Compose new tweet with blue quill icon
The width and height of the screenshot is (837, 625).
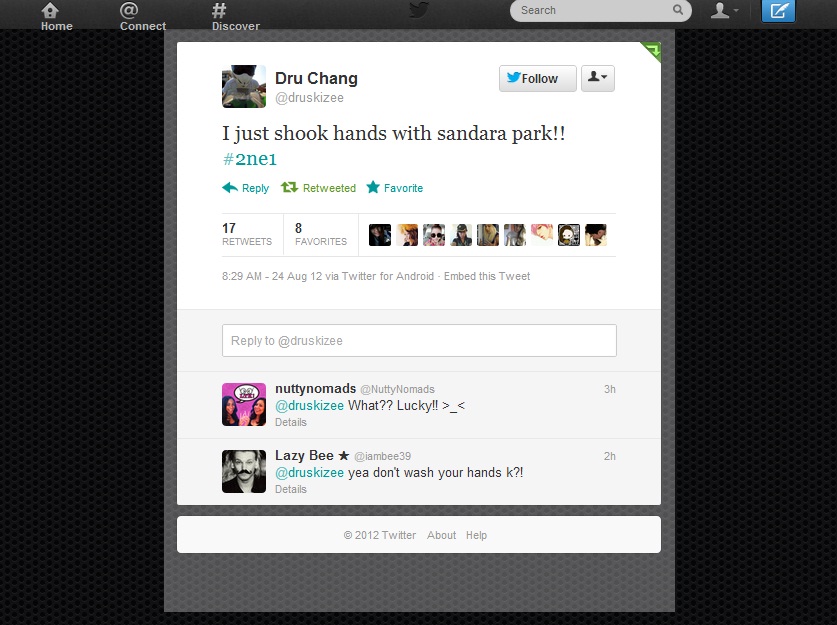778,11
